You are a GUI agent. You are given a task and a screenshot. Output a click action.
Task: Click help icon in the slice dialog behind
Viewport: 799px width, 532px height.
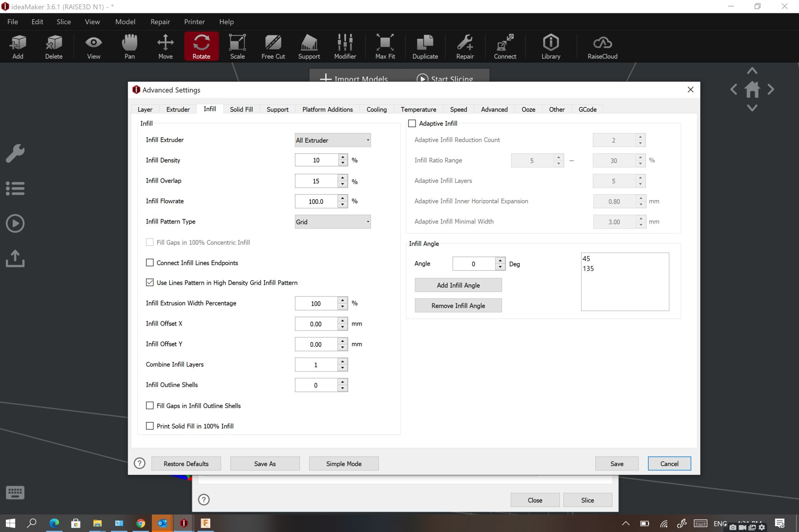(204, 499)
